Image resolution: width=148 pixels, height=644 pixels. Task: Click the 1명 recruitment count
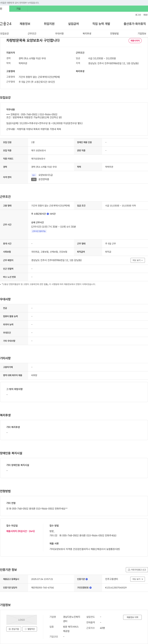(33, 142)
